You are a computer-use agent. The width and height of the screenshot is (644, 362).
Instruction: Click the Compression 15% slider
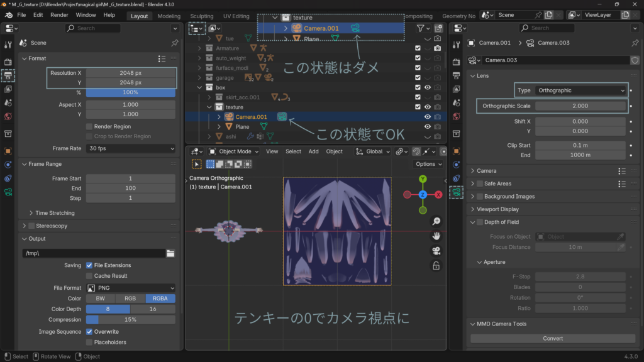[131, 319]
